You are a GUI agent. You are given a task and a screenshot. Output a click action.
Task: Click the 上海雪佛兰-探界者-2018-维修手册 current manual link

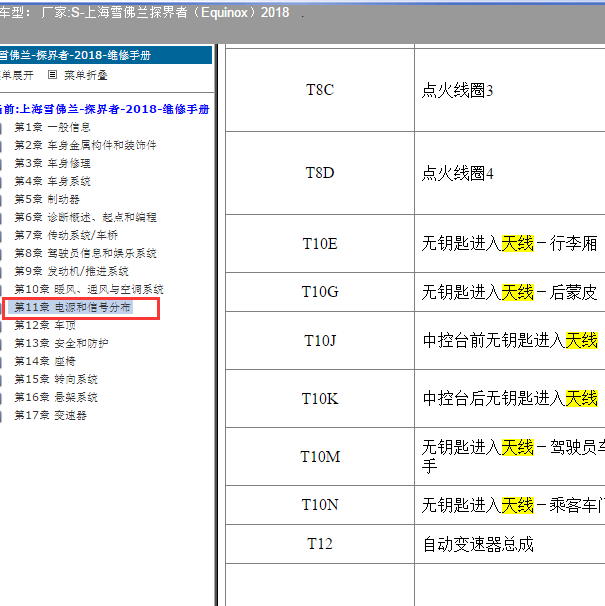[x=114, y=109]
